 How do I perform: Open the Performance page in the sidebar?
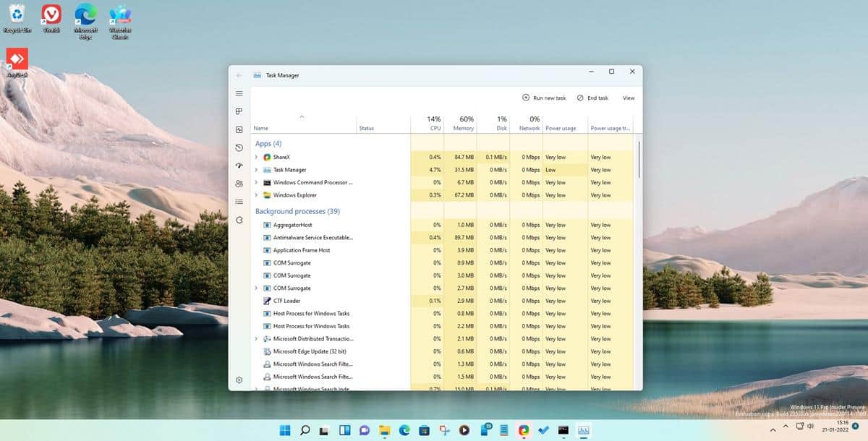coord(239,129)
